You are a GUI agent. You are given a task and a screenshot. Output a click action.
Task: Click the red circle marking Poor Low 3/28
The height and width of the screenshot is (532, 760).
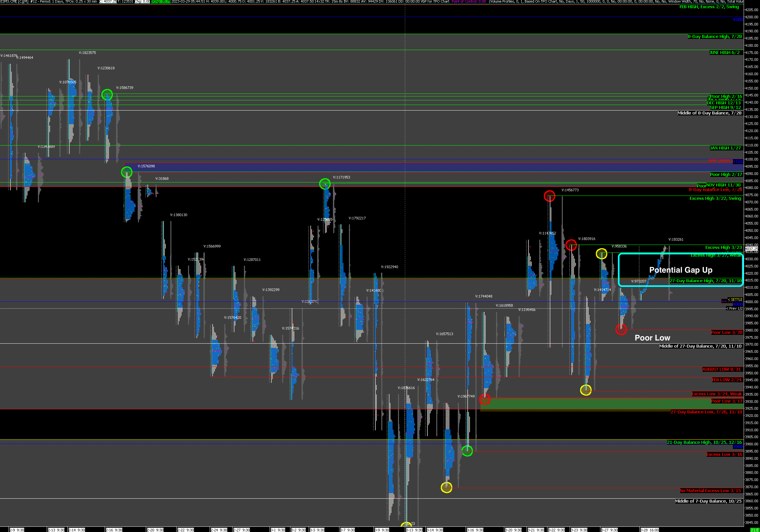[621, 329]
